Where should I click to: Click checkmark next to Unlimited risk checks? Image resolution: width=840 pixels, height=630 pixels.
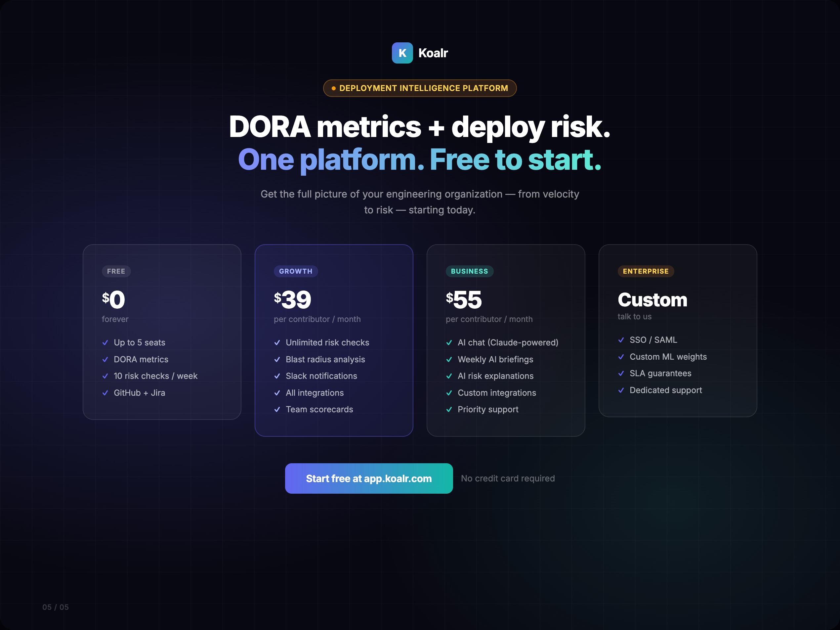click(277, 342)
